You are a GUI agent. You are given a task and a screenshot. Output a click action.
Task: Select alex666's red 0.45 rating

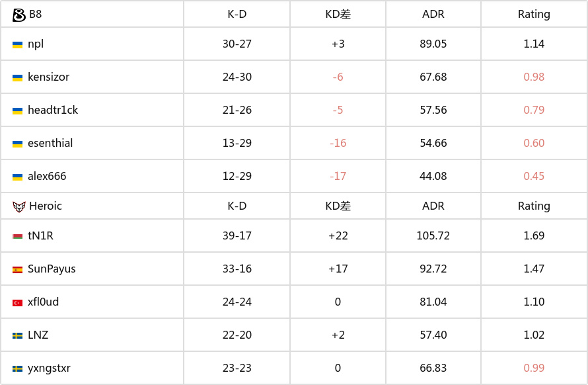tap(534, 176)
